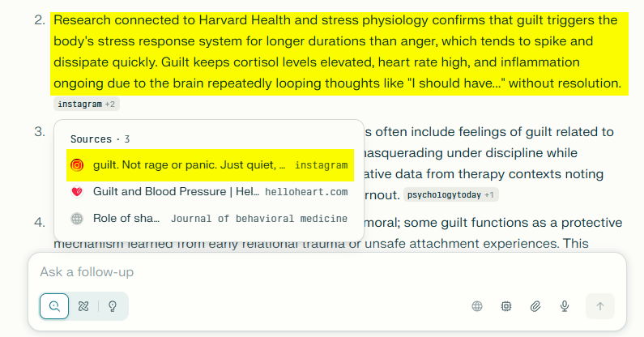This screenshot has height=337, width=644.
Task: Expand the "instagram +2" citation chip
Action: pos(86,104)
